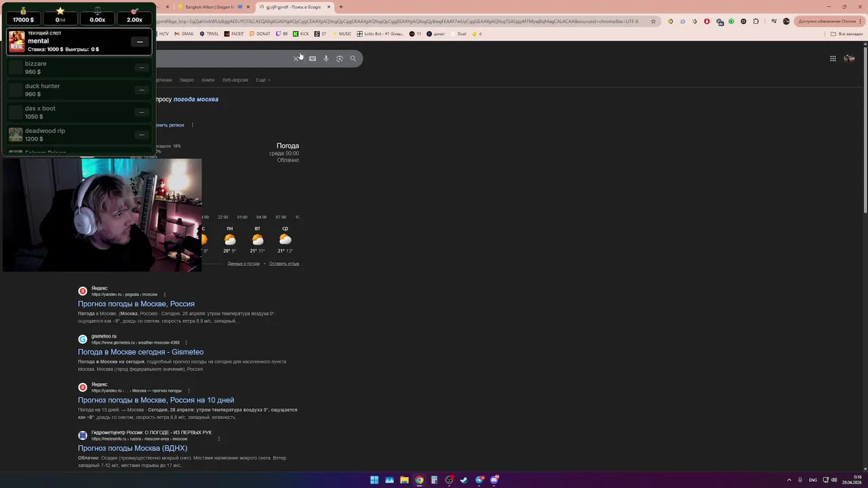The height and width of the screenshot is (488, 868).
Task: Open the Google apps grid icon
Action: (x=833, y=58)
